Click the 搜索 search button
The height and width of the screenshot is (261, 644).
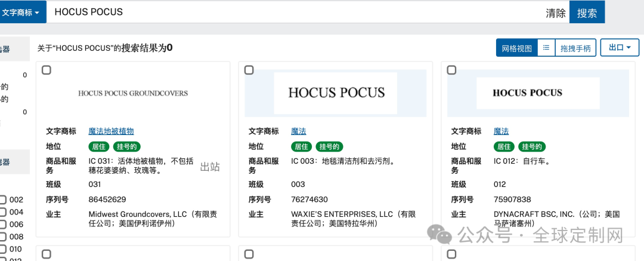[587, 13]
